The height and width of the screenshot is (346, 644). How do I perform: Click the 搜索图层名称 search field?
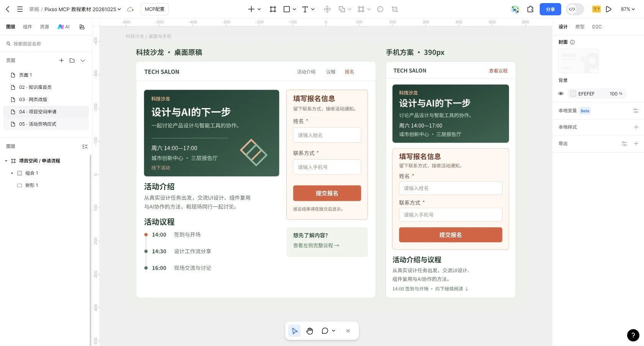(x=46, y=44)
